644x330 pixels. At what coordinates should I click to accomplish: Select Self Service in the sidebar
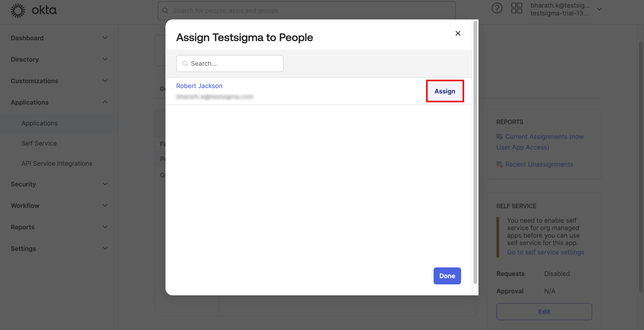pos(39,143)
